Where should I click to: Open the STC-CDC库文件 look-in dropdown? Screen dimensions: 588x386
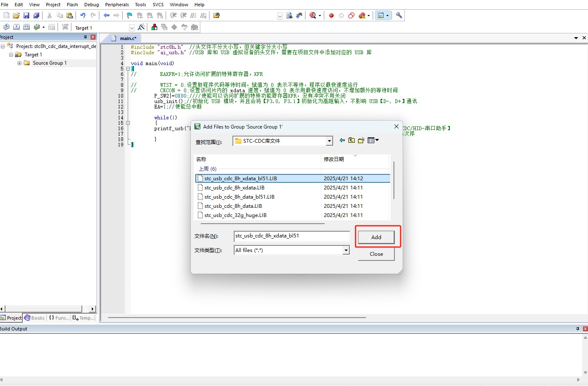pos(329,141)
